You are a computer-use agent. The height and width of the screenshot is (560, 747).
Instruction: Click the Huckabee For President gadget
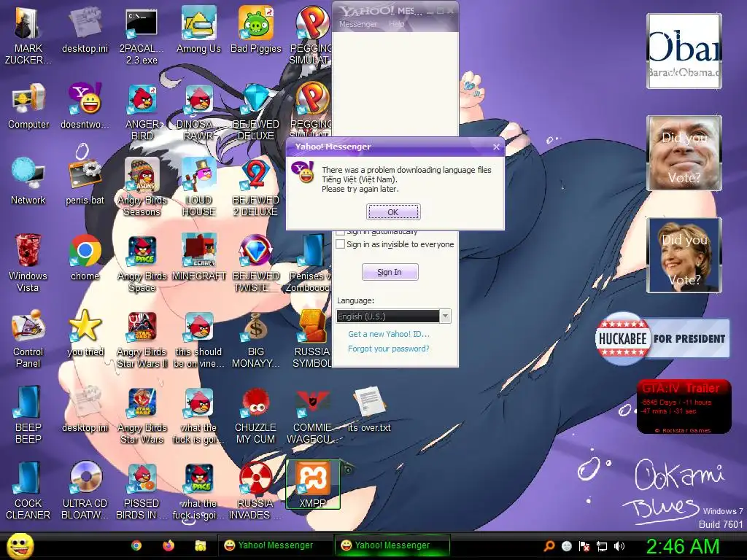[662, 338]
